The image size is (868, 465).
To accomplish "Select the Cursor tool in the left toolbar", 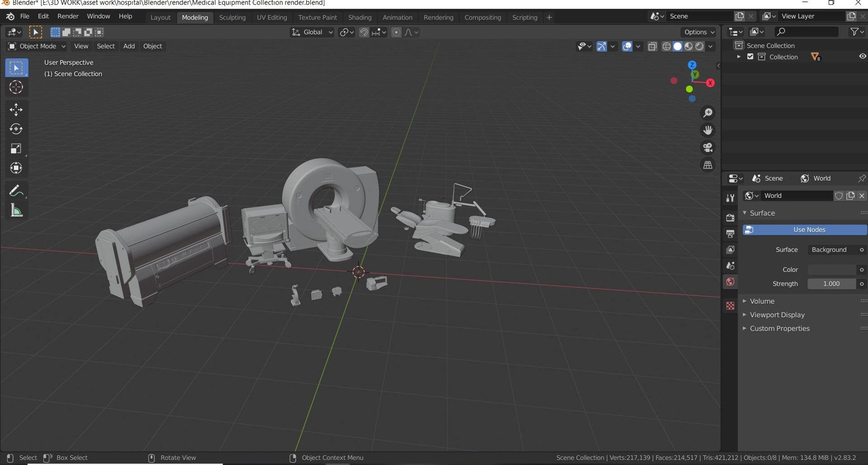I will click(x=16, y=87).
